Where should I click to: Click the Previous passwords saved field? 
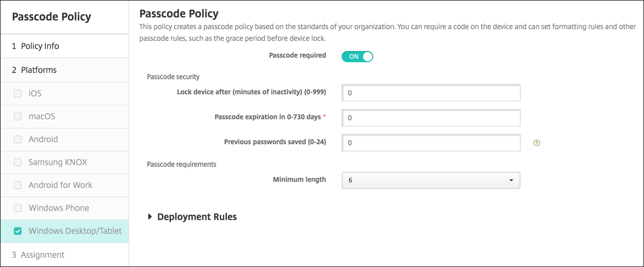[x=431, y=143]
